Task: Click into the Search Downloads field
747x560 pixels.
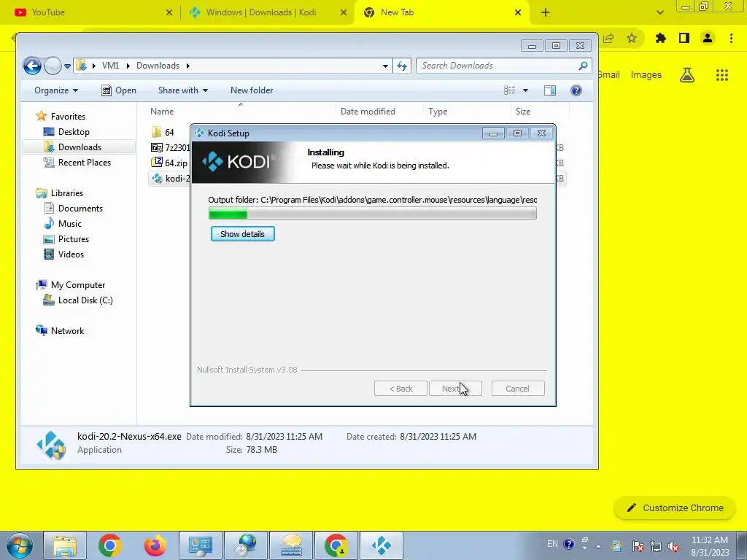Action: click(504, 66)
